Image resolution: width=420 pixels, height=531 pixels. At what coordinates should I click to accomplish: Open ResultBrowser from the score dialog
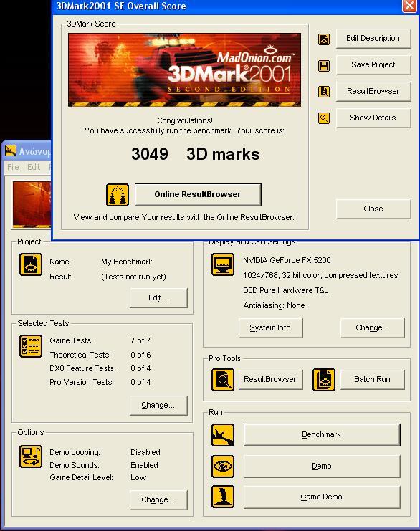coord(373,91)
